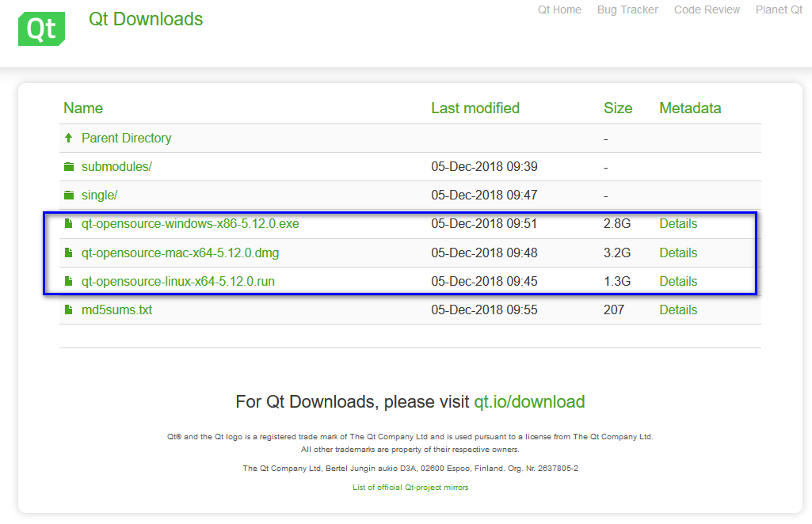Click the 207 size value
Viewport: 812px width, 524px height.
tap(614, 309)
